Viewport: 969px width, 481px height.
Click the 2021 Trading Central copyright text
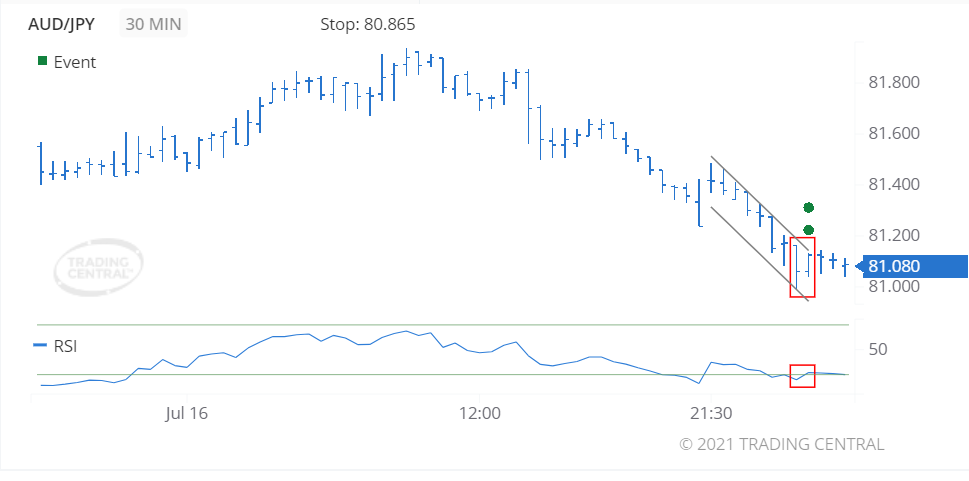(x=782, y=444)
